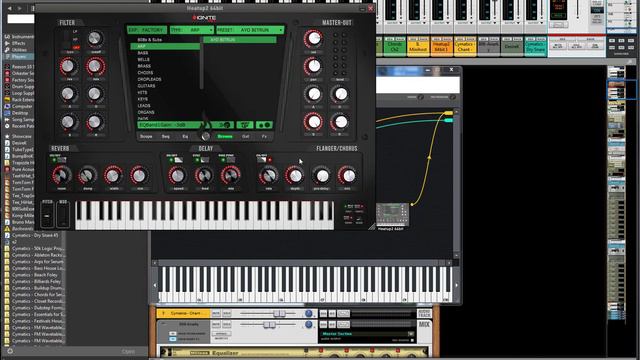Click the Delay feed knob

[x=203, y=176]
